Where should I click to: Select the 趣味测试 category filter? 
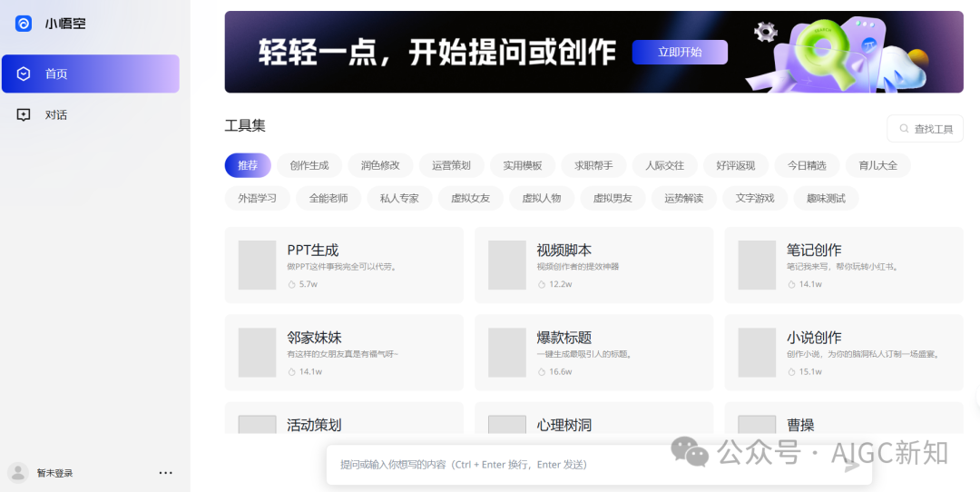[x=826, y=198]
